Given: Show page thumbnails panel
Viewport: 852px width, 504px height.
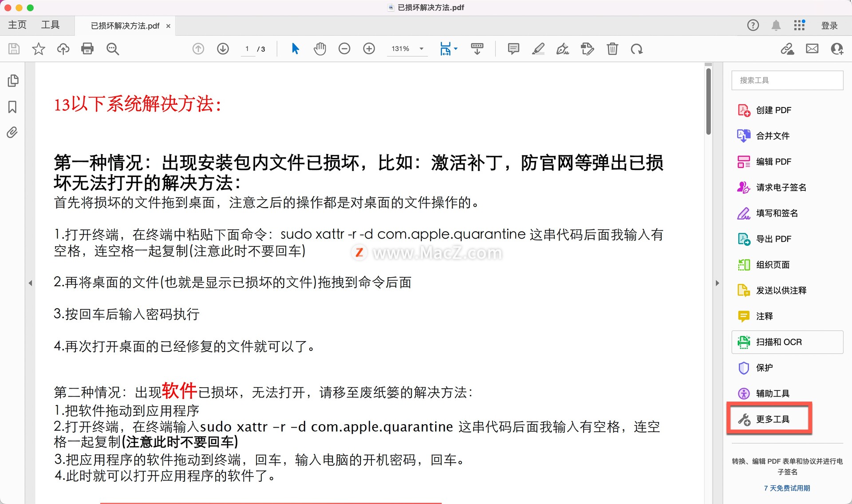Looking at the screenshot, I should (x=13, y=80).
